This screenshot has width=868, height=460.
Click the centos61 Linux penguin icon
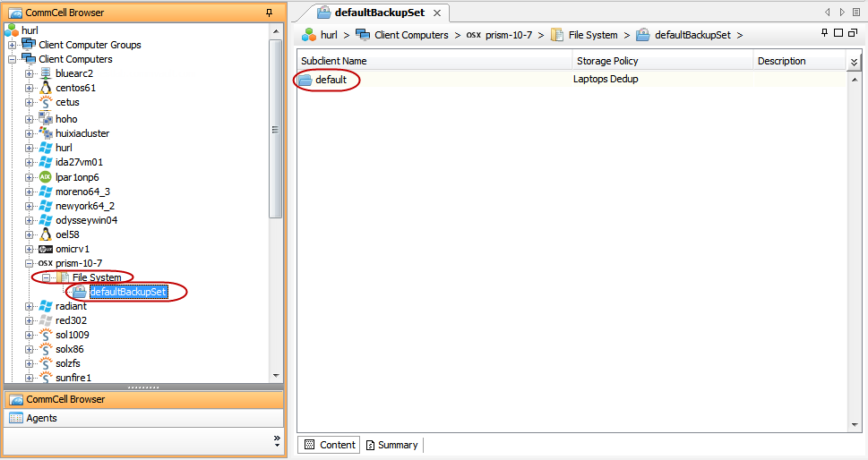(x=47, y=88)
